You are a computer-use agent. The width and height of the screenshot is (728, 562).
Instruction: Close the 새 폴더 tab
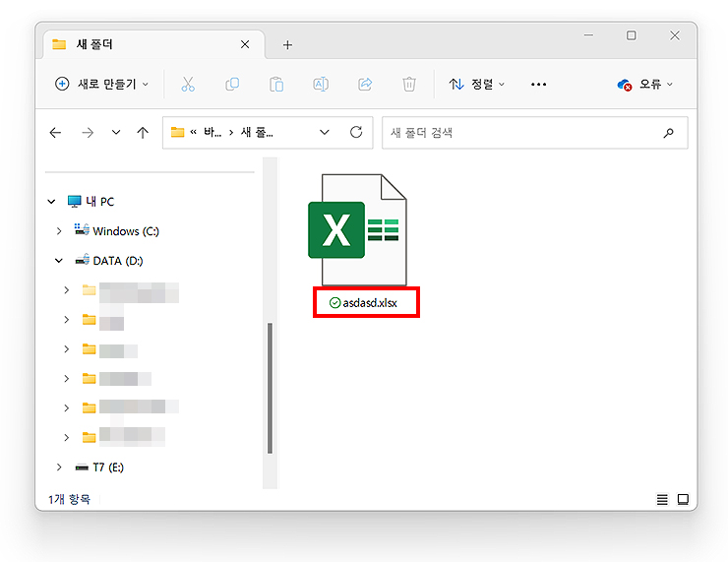(245, 44)
